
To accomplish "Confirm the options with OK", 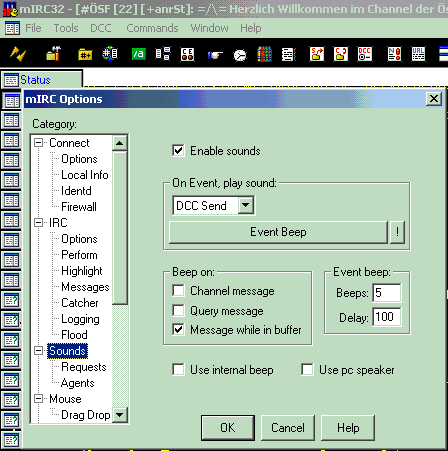I will 228,428.
